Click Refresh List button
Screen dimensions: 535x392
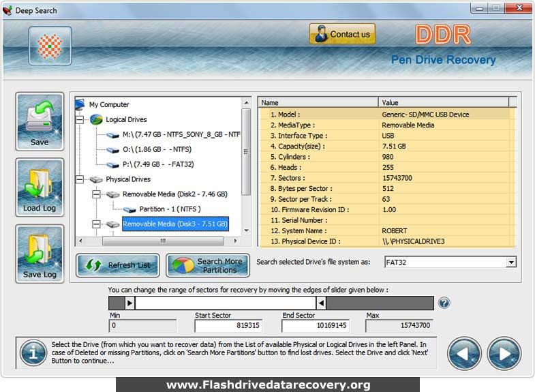118,265
